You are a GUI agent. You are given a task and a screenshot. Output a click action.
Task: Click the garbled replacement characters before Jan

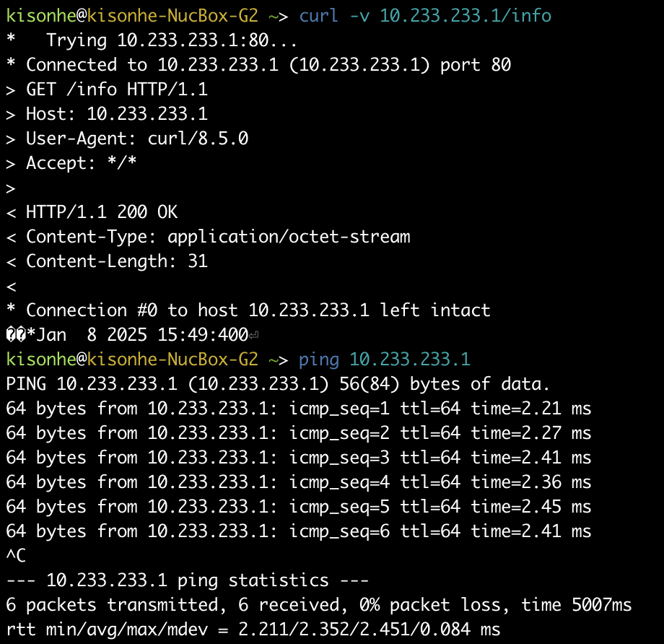pyautogui.click(x=16, y=335)
